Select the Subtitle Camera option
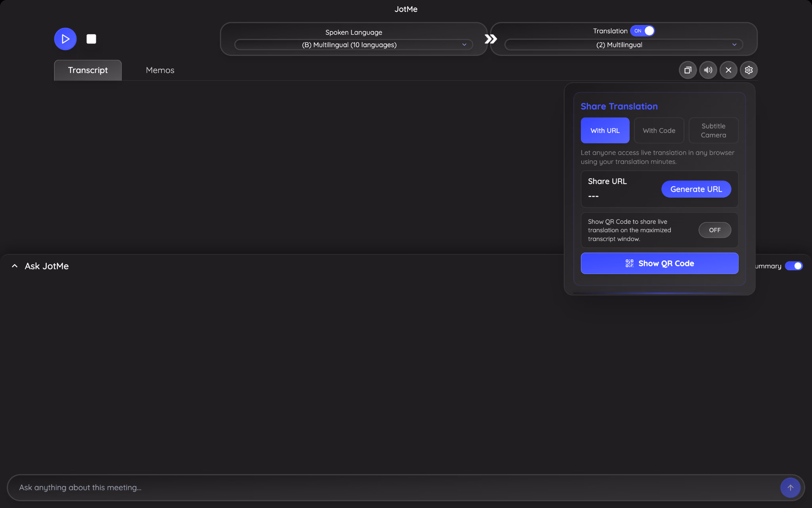Image resolution: width=812 pixels, height=508 pixels. tap(713, 131)
